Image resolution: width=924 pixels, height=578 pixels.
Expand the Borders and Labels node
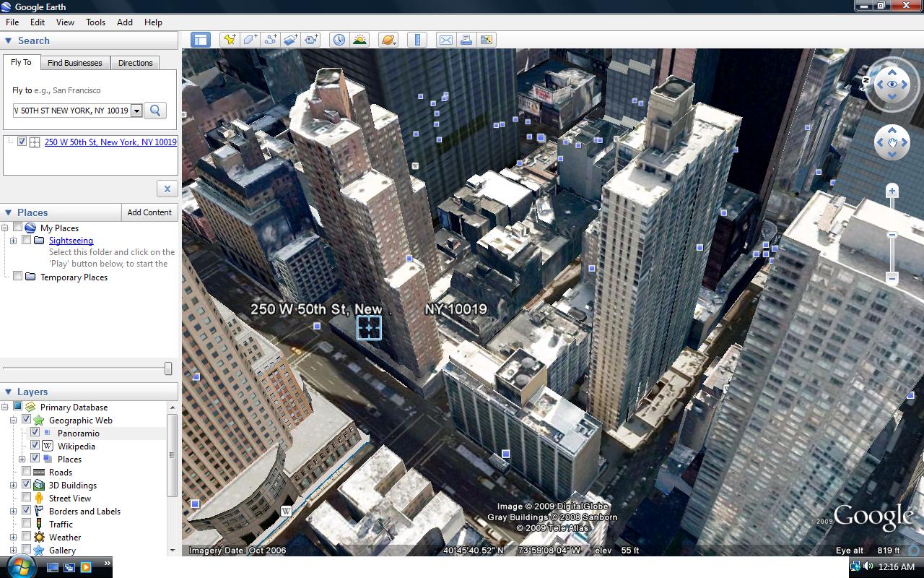point(13,511)
